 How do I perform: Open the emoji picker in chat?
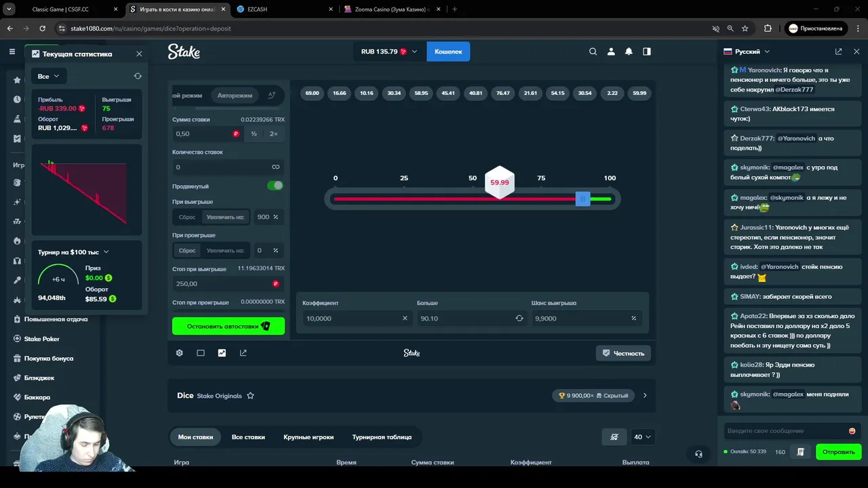pyautogui.click(x=852, y=431)
